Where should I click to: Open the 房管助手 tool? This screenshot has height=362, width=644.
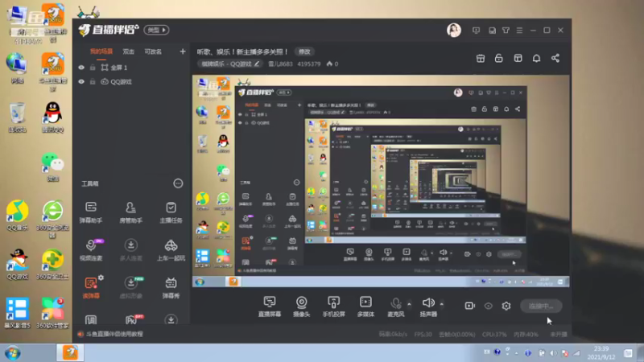click(130, 212)
